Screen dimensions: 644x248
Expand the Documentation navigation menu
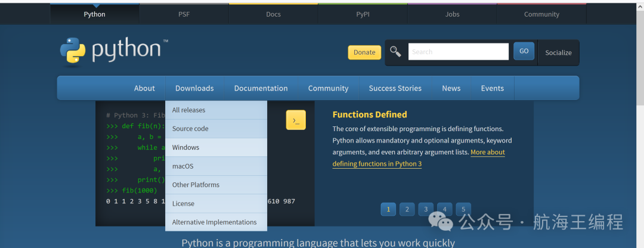[x=261, y=88]
